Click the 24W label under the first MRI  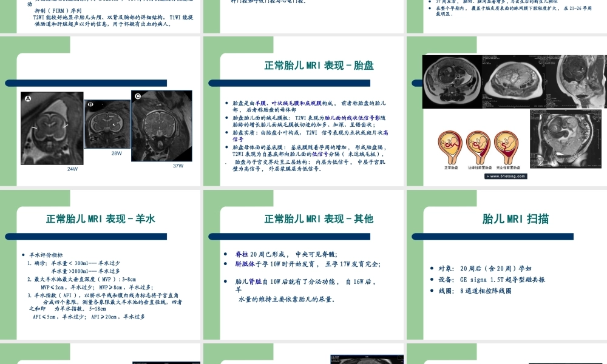(73, 169)
